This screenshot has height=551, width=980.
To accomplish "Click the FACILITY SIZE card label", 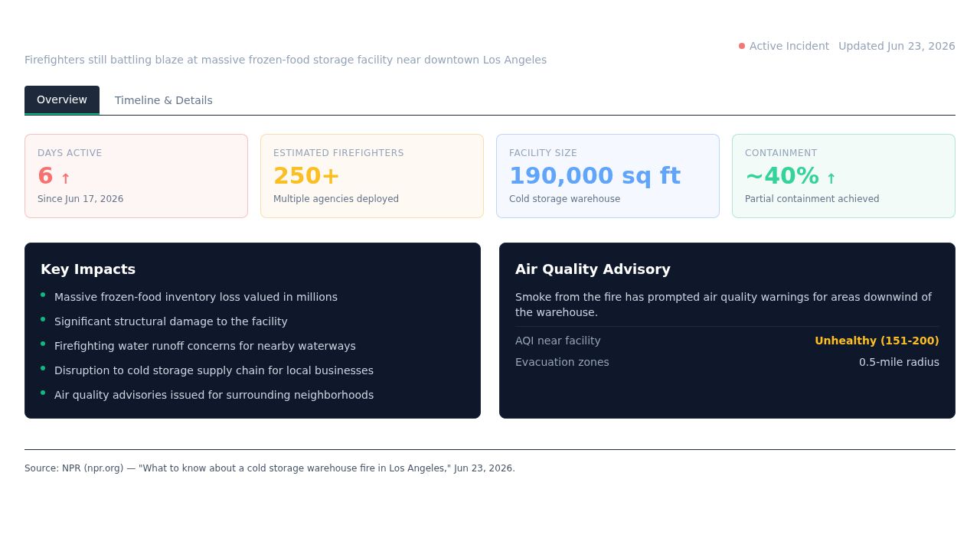I will coord(543,153).
